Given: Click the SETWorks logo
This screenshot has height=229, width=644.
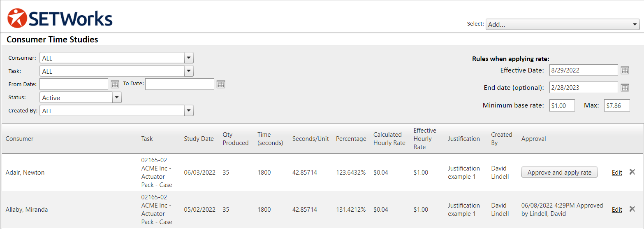Looking at the screenshot, I should 60,19.
